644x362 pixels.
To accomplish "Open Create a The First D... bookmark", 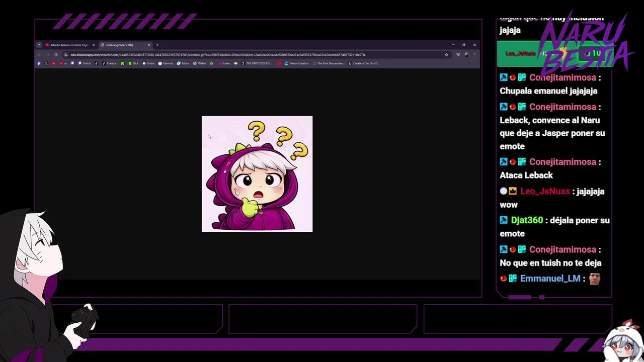I will click(x=364, y=63).
